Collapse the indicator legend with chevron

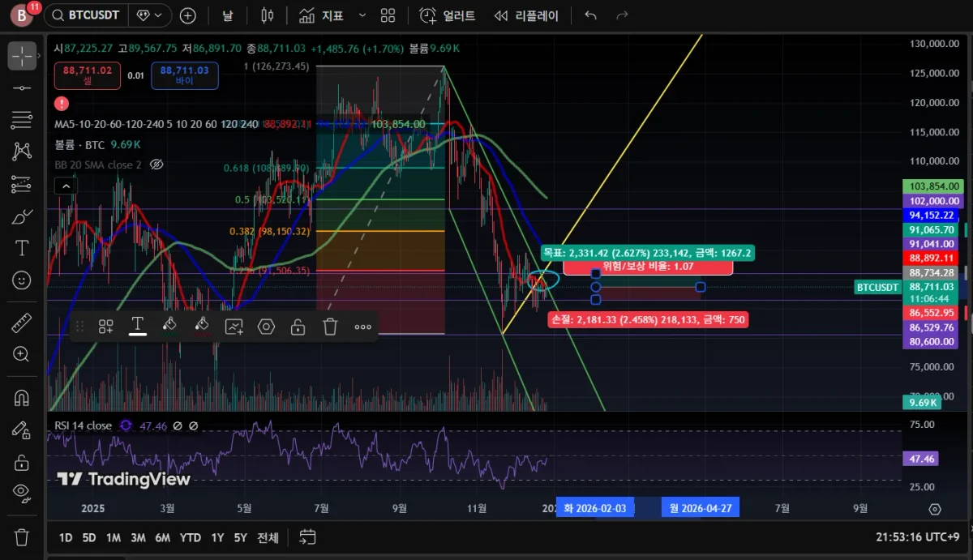pyautogui.click(x=66, y=186)
